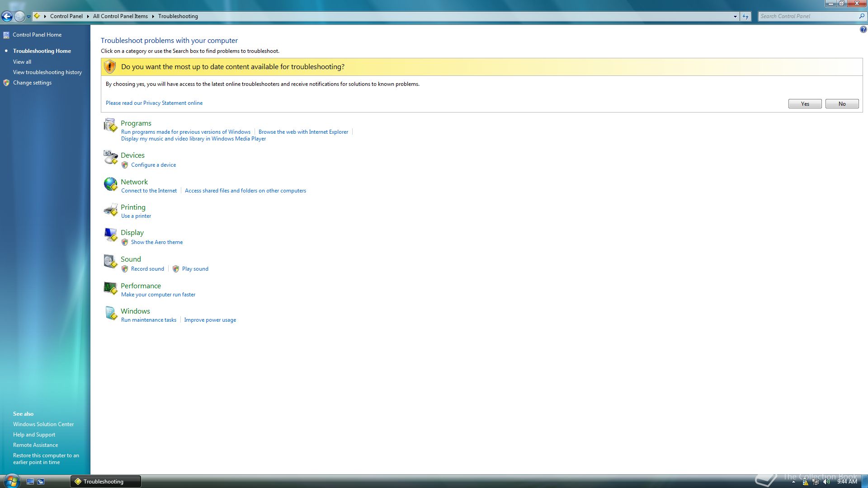Click the network tray icon

(x=816, y=482)
